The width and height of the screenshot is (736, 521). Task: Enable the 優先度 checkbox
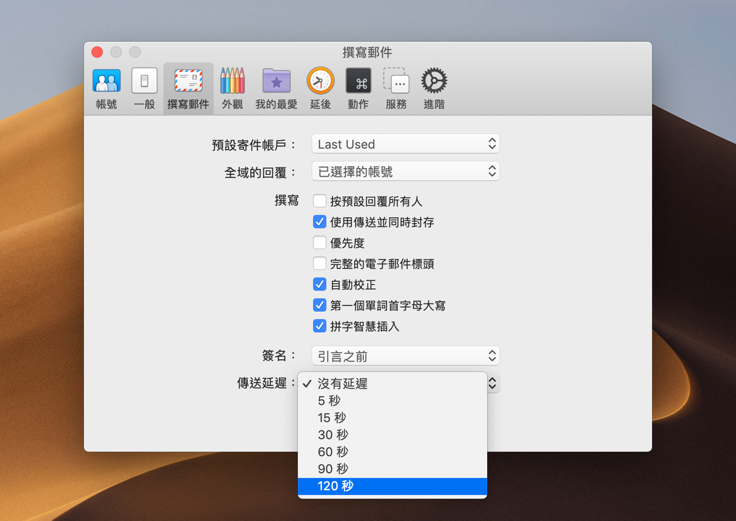click(320, 243)
